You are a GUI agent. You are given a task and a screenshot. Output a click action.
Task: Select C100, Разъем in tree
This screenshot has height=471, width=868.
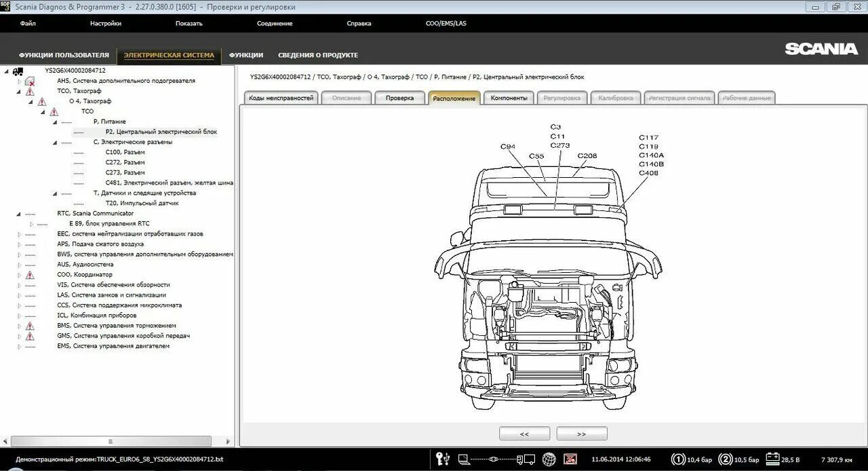coord(125,152)
